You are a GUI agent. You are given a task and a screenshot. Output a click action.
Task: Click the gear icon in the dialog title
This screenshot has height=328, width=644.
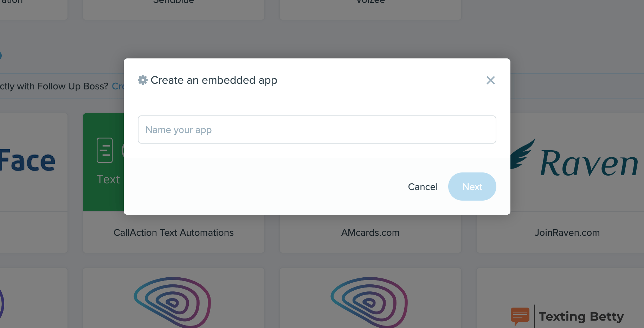coord(142,80)
